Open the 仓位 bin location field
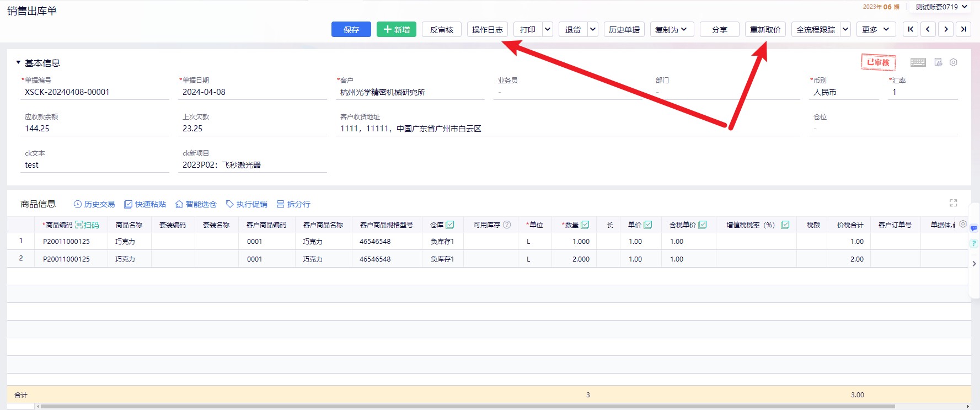This screenshot has height=410, width=980. (883, 129)
